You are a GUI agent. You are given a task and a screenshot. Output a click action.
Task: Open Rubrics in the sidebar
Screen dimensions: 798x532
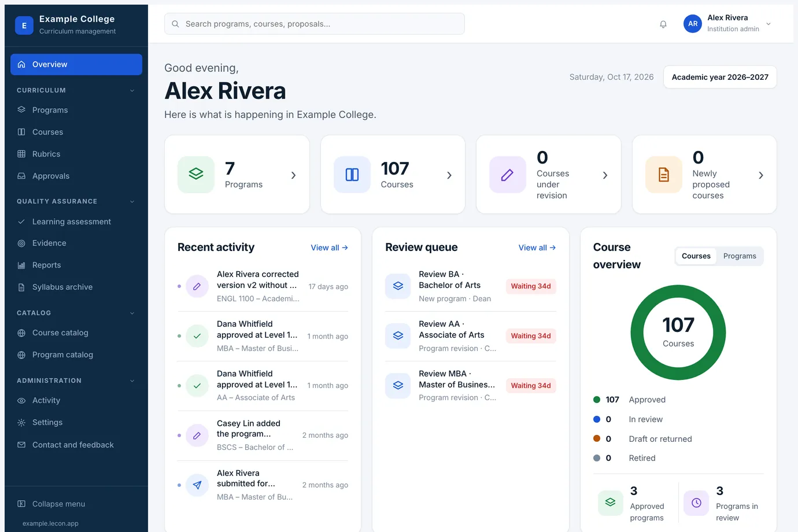[x=76, y=154]
